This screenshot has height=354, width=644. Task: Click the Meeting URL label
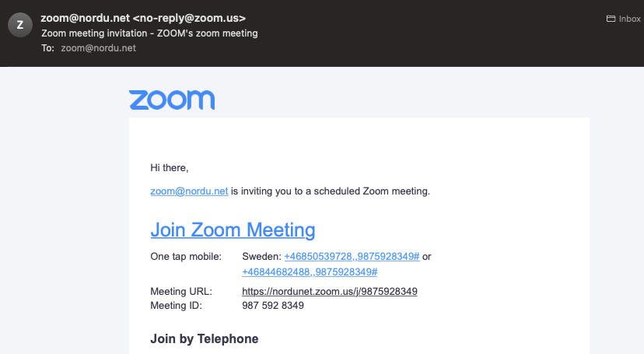(181, 292)
